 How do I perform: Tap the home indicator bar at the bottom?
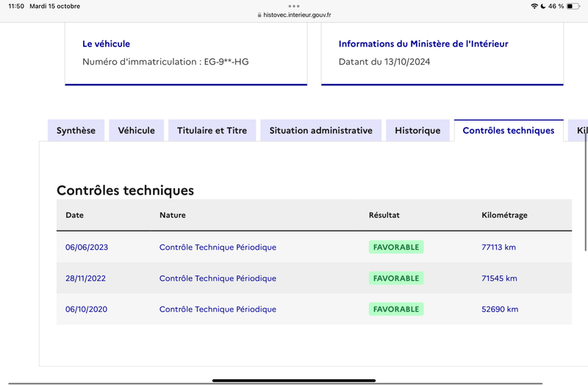pyautogui.click(x=294, y=380)
